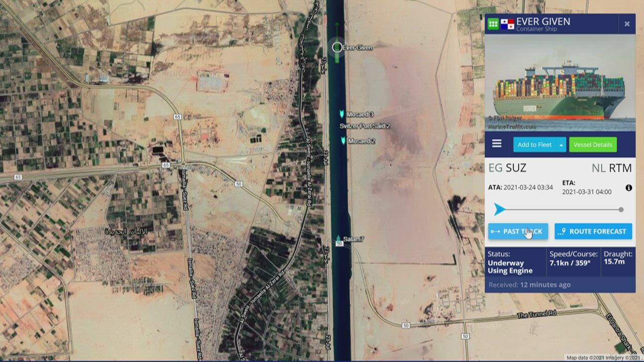The image size is (644, 362).
Task: Open the EG SUZ departure port
Action: (507, 168)
